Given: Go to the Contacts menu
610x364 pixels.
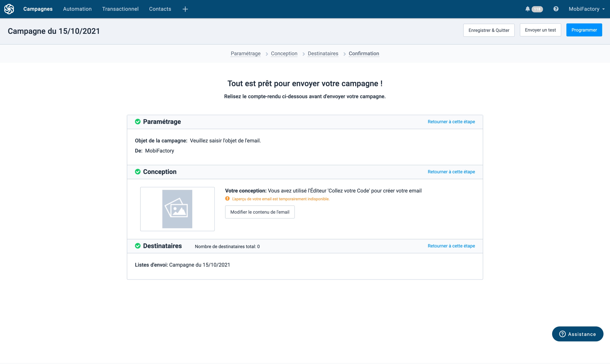Looking at the screenshot, I should click(x=160, y=9).
